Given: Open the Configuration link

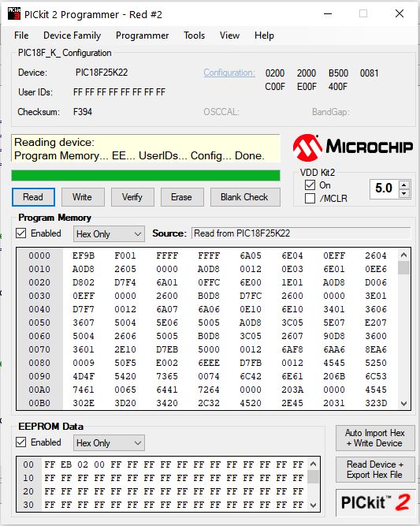Looking at the screenshot, I should pos(229,73).
